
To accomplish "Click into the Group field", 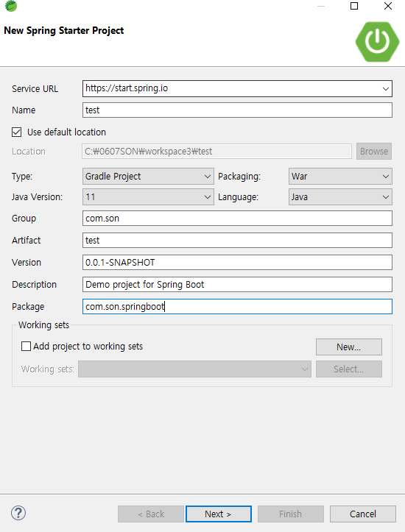I will (x=237, y=218).
